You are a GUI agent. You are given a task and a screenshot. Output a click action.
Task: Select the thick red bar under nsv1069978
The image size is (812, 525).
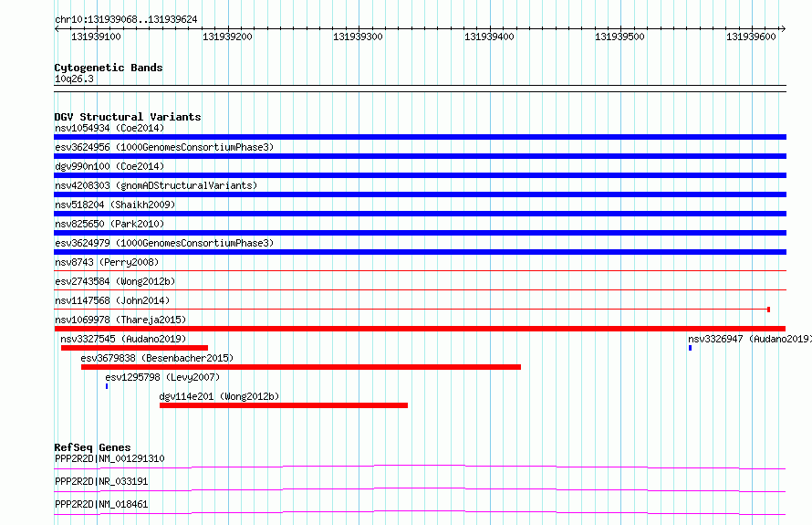[x=420, y=329]
